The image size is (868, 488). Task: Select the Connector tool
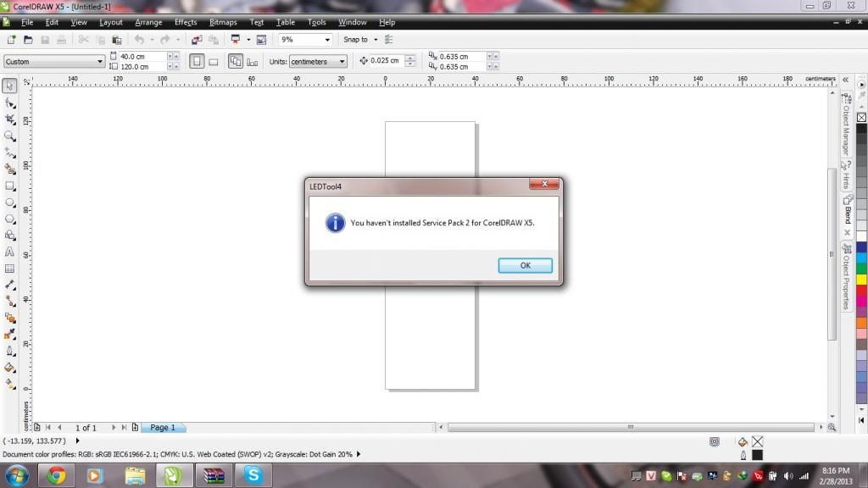[9, 302]
